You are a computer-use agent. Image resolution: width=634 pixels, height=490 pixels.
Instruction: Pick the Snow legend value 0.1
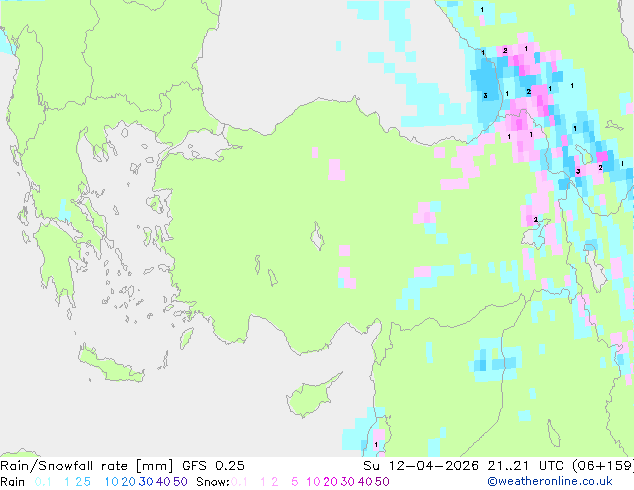239,482
